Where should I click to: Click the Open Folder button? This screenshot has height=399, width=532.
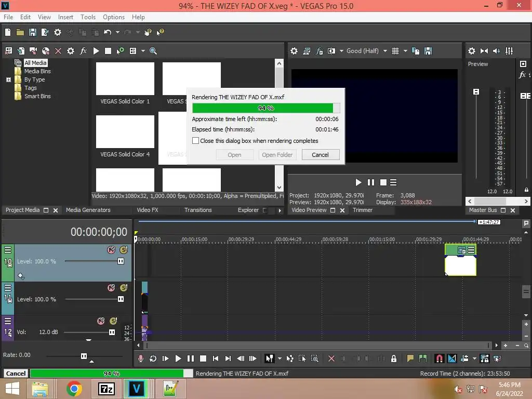[277, 155]
